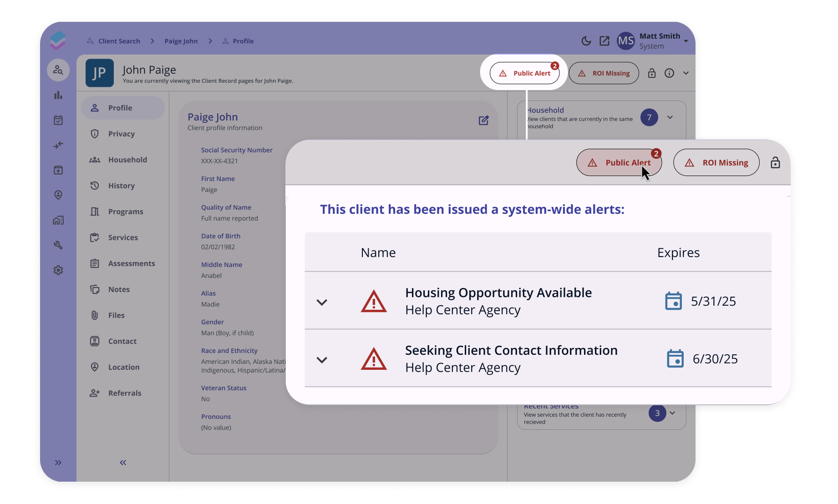Screen dimensions: 838x504
Task: Click the MS user avatar
Action: [x=626, y=41]
